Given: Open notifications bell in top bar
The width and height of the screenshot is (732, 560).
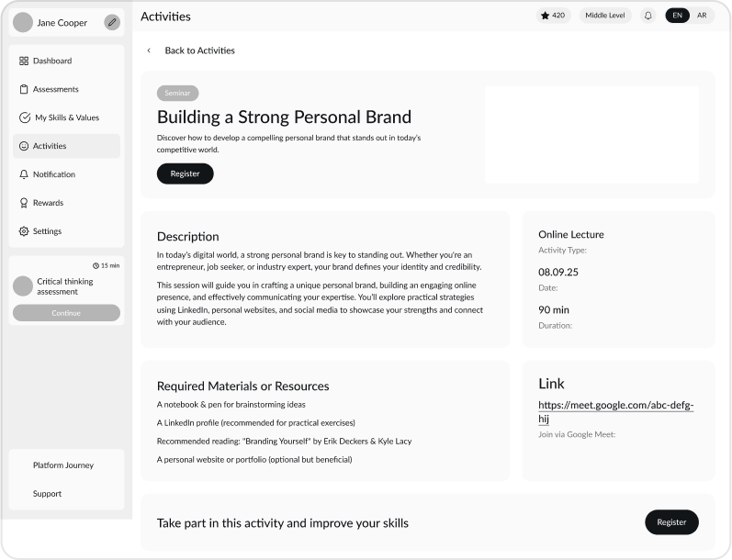Looking at the screenshot, I should coord(648,16).
